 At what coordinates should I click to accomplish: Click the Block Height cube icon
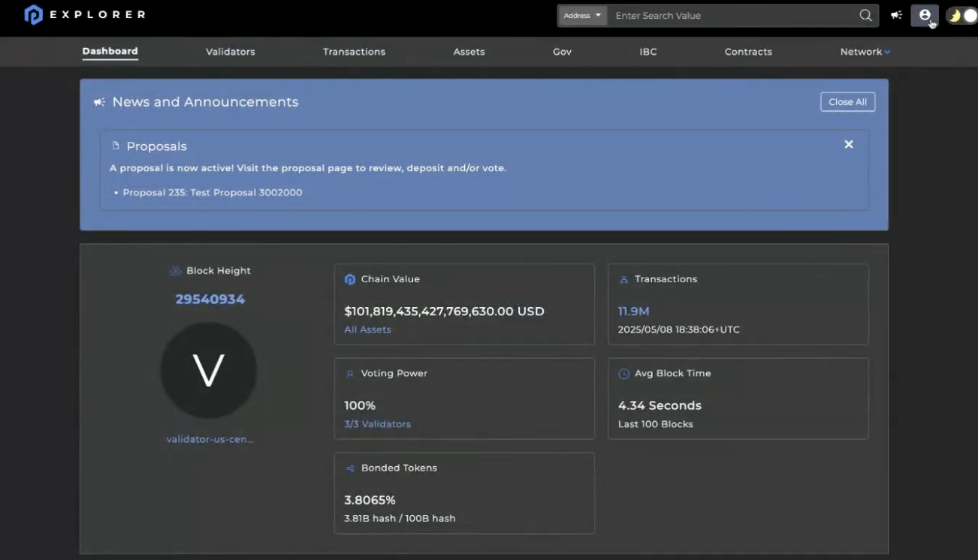pyautogui.click(x=176, y=271)
